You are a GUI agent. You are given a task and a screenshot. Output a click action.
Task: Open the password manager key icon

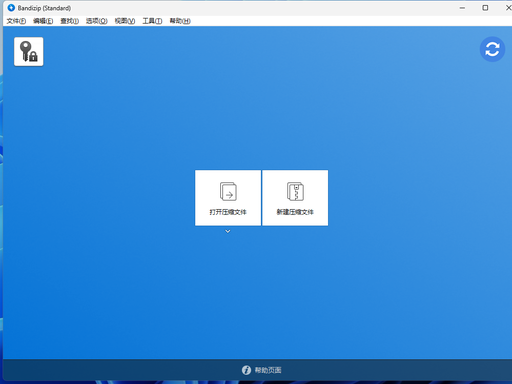coord(29,52)
